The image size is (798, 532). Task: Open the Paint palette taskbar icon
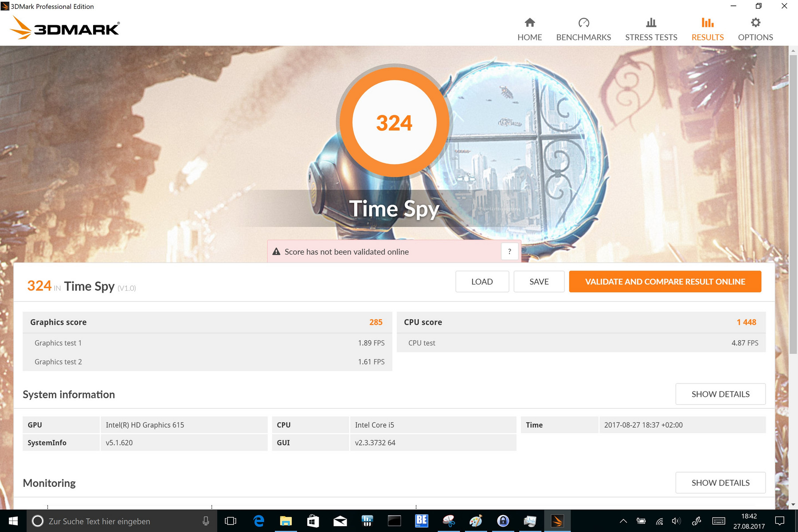(476, 521)
